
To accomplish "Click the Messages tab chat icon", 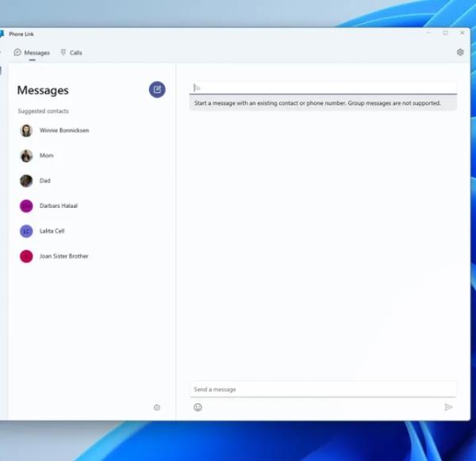I will tap(17, 52).
